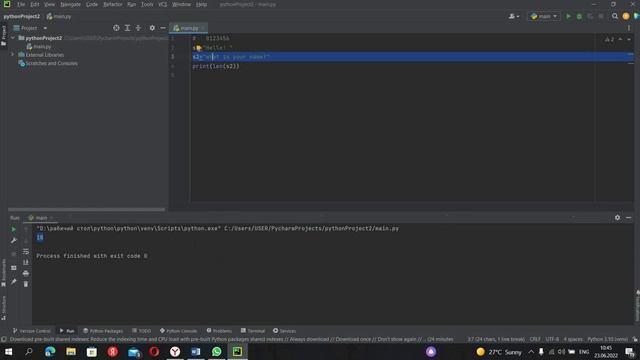The image size is (640, 360).
Task: Open WhatsApp from taskbar
Action: (217, 351)
